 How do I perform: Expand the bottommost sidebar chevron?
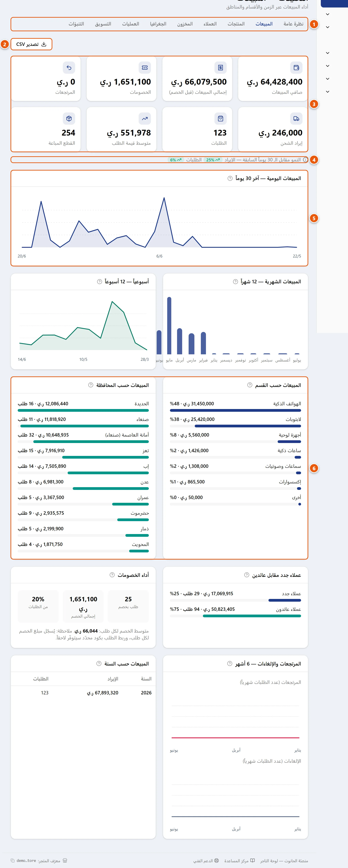327,92
